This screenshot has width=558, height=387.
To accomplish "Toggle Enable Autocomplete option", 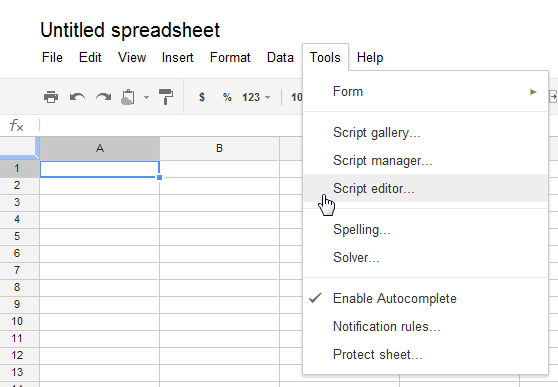I will tap(425, 298).
